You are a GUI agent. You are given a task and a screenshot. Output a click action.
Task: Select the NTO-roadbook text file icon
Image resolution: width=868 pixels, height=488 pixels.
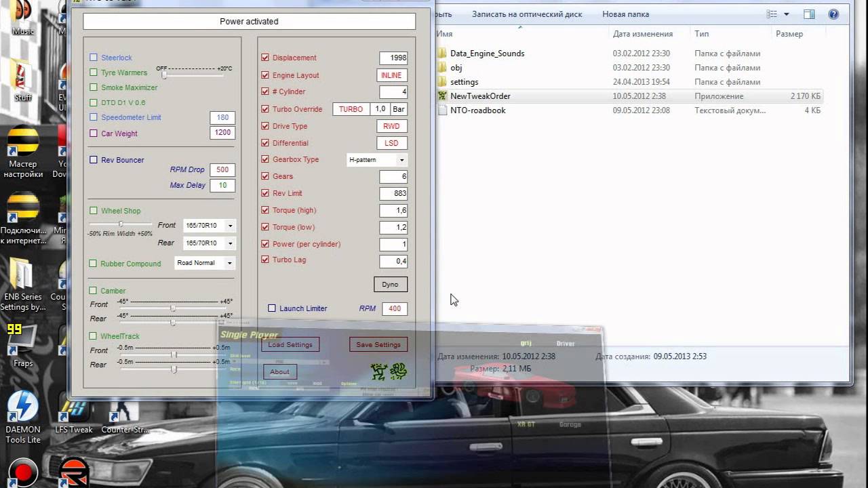pyautogui.click(x=443, y=110)
